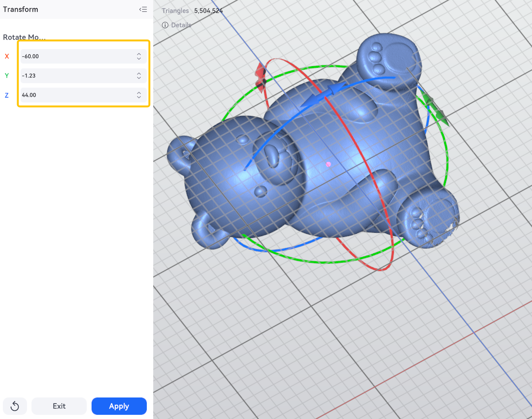
Task: Click the blue Z axis label
Action: [x=7, y=95]
